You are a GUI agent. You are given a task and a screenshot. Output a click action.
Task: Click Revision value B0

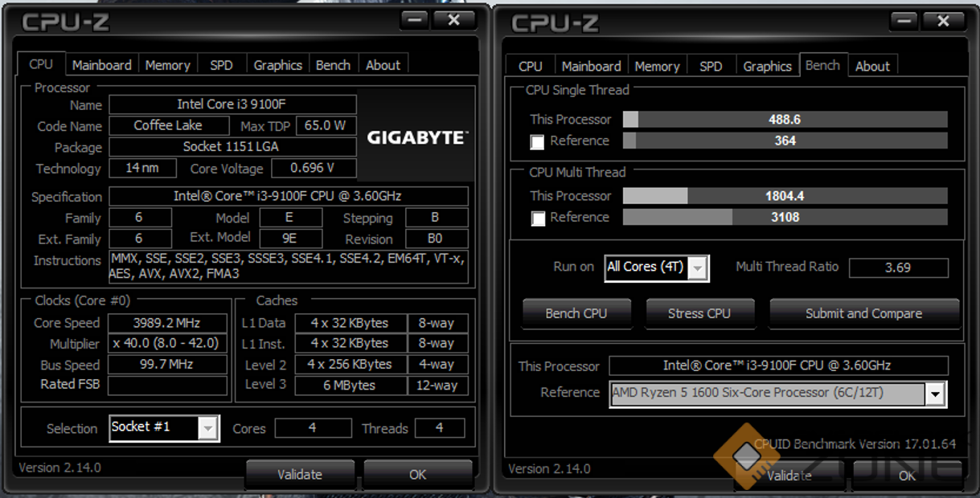pos(437,239)
